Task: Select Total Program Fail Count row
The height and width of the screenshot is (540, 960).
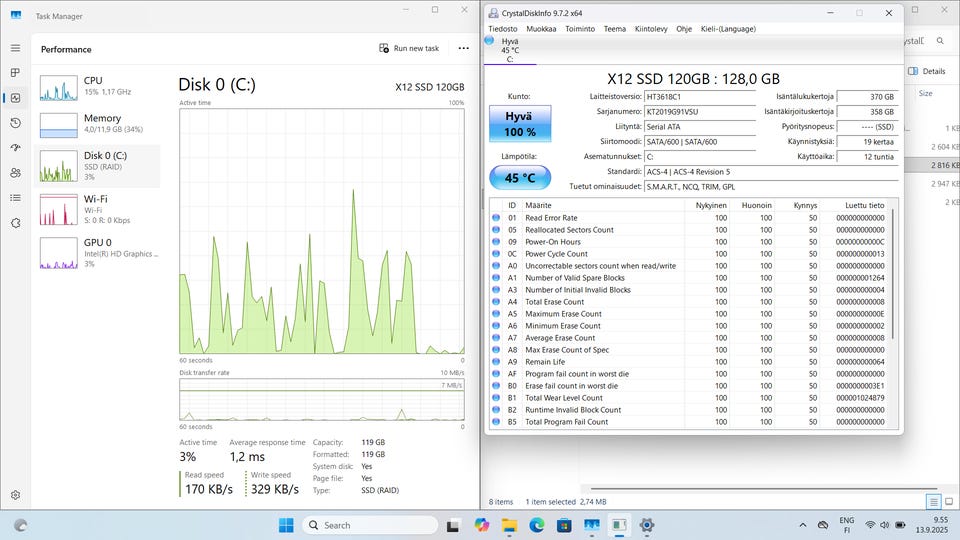Action: (x=689, y=422)
